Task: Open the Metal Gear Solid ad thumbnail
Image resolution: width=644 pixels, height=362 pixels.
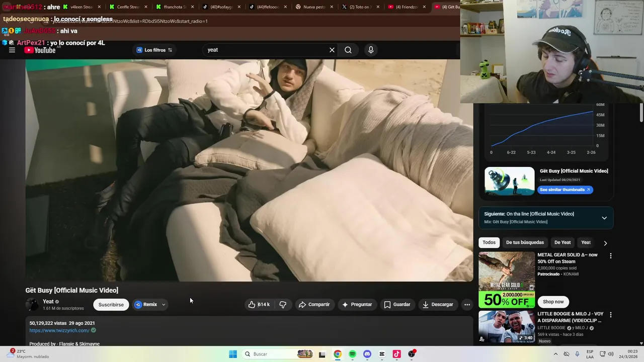Action: tap(507, 280)
